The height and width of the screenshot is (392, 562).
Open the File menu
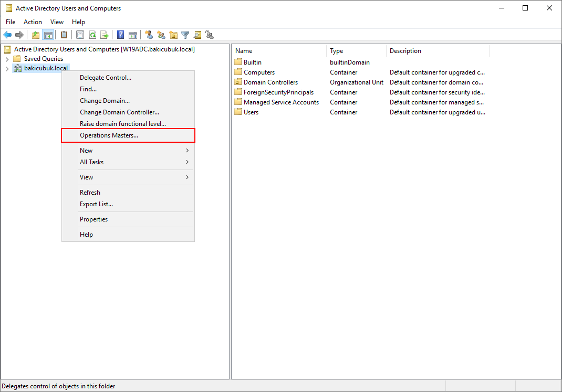click(11, 22)
